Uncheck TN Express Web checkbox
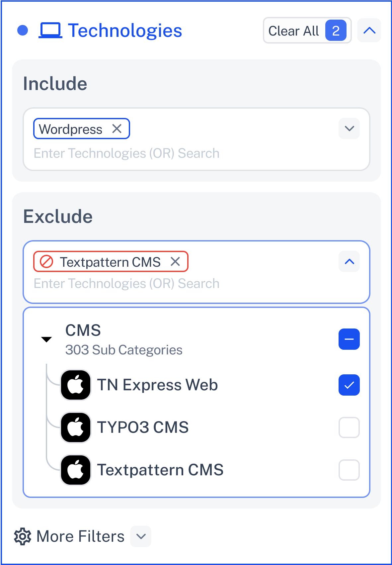This screenshot has height=565, width=392. [x=349, y=385]
